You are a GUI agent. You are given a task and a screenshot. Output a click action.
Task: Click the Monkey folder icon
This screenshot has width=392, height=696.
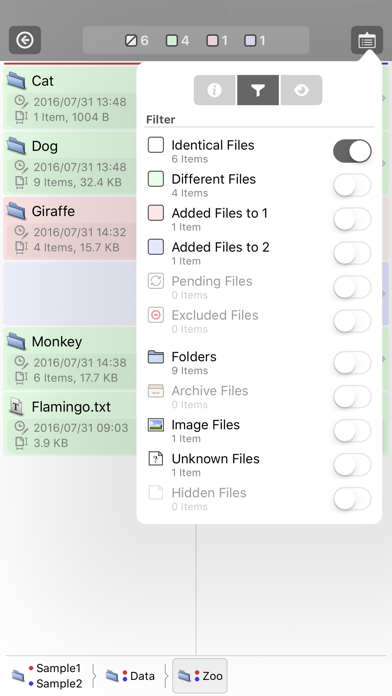click(16, 341)
